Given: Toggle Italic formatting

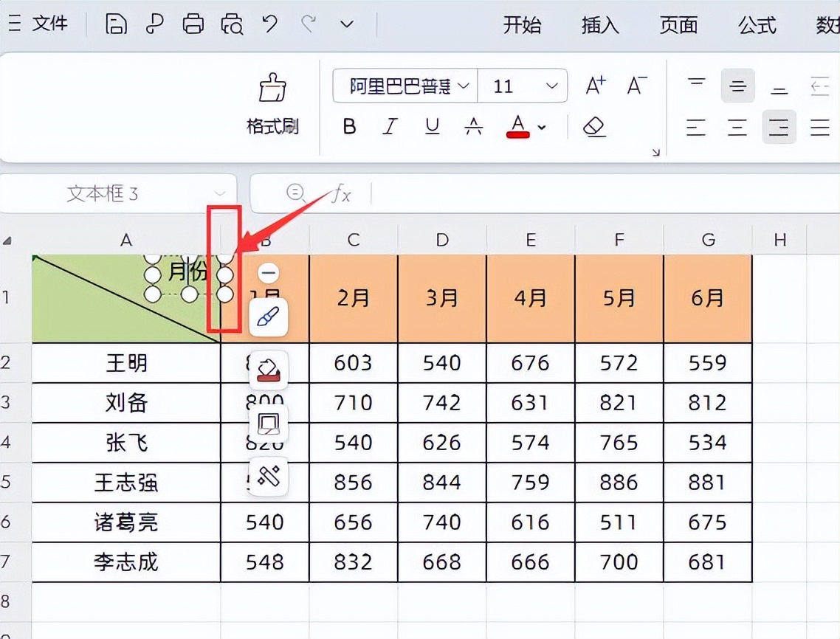Looking at the screenshot, I should pyautogui.click(x=390, y=127).
